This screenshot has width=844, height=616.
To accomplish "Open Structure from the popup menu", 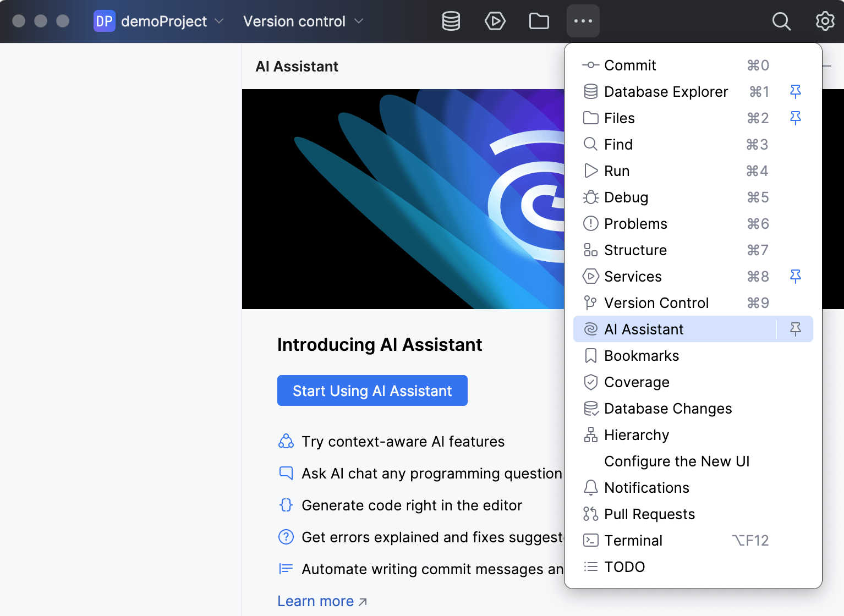I will coord(693,250).
